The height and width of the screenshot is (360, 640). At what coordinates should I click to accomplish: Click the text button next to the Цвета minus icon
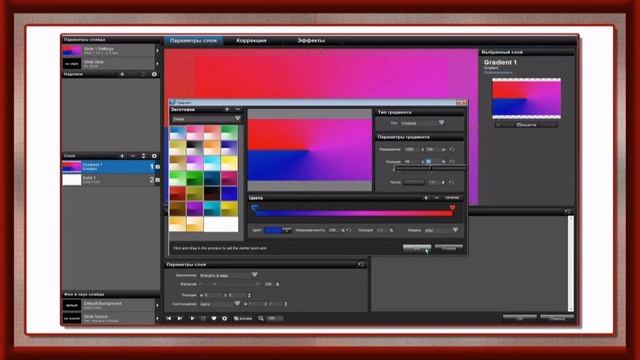click(x=452, y=198)
